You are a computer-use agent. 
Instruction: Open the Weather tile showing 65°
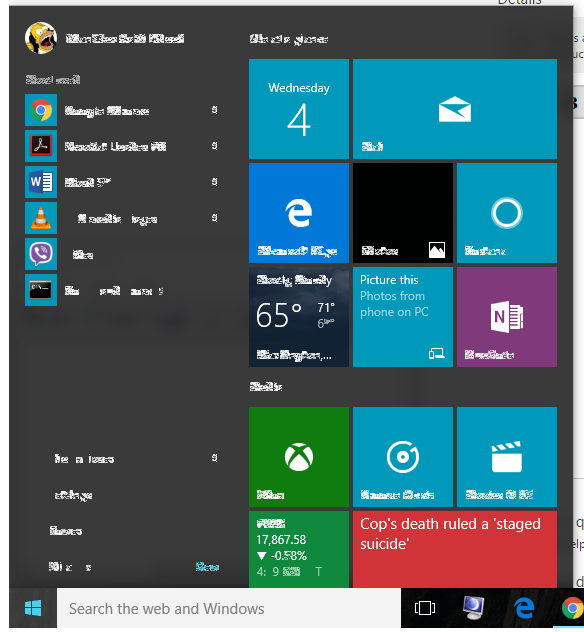(299, 317)
